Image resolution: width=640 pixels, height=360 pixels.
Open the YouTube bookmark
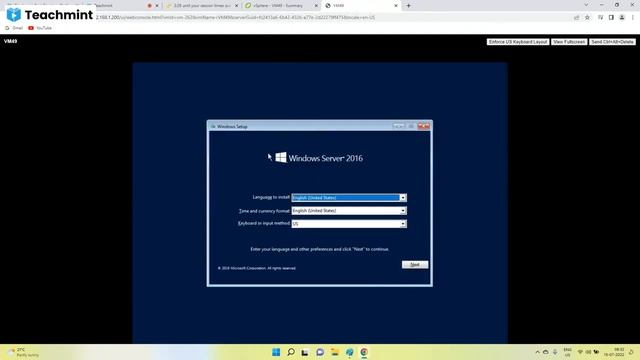point(40,28)
